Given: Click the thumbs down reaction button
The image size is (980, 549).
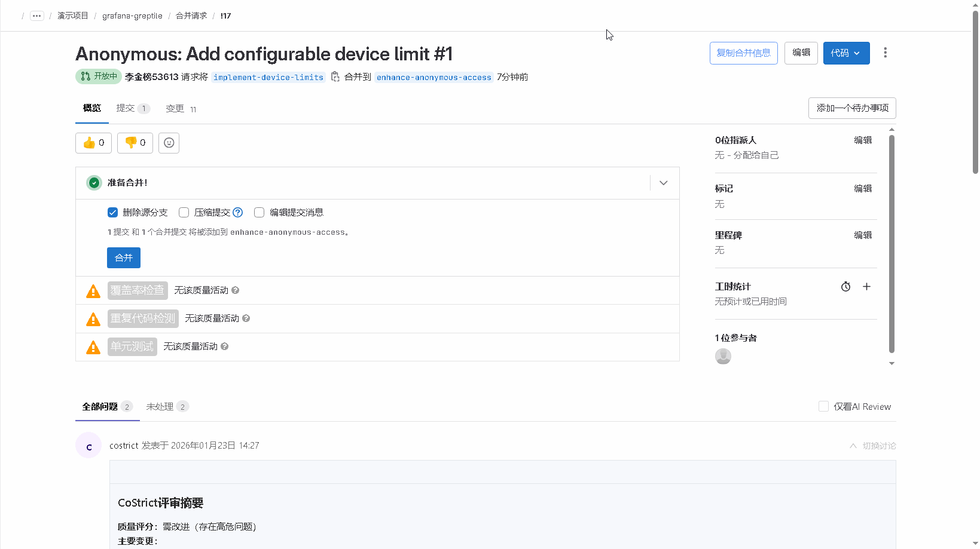Looking at the screenshot, I should point(135,143).
